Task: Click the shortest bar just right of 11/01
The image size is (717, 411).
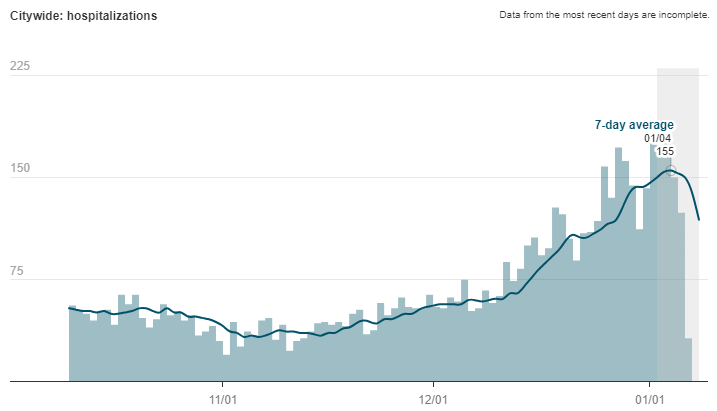Action: [x=227, y=368]
